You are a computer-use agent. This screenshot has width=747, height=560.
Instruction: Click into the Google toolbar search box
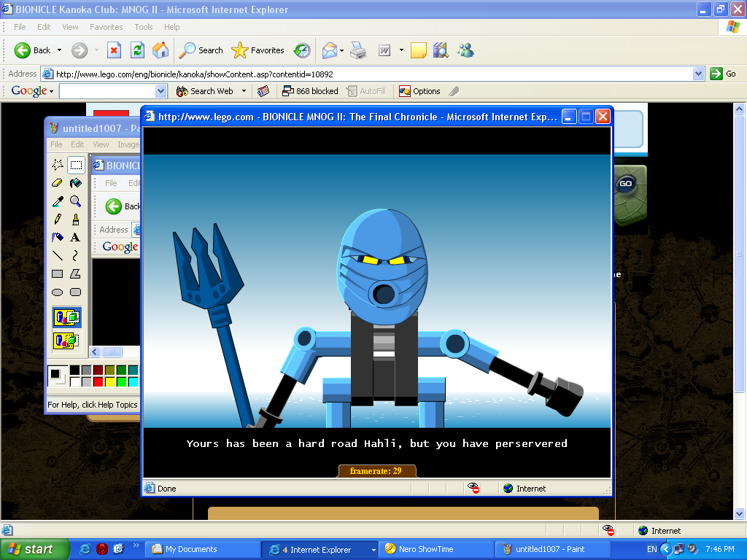108,91
